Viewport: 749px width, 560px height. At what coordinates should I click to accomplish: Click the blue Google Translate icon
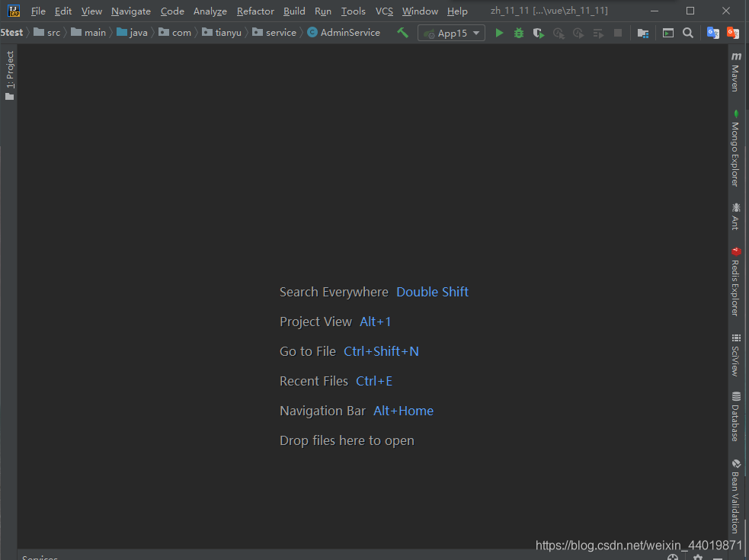coord(713,33)
